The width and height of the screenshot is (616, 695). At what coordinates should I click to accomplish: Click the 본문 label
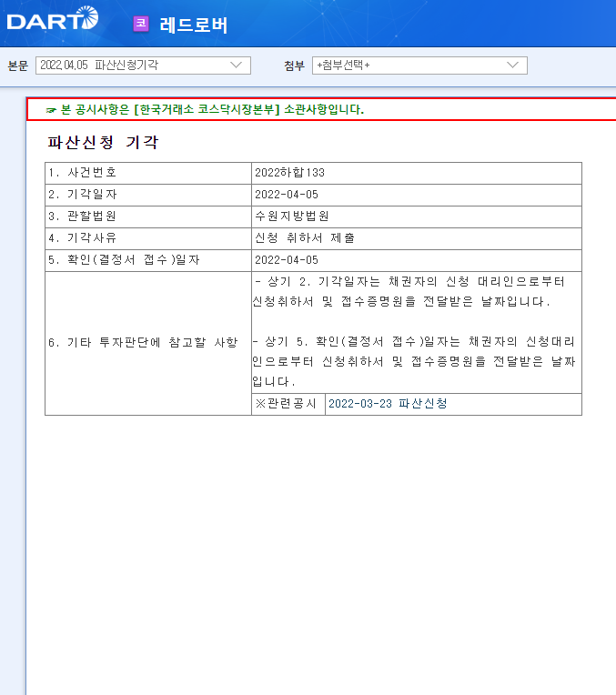tap(18, 65)
